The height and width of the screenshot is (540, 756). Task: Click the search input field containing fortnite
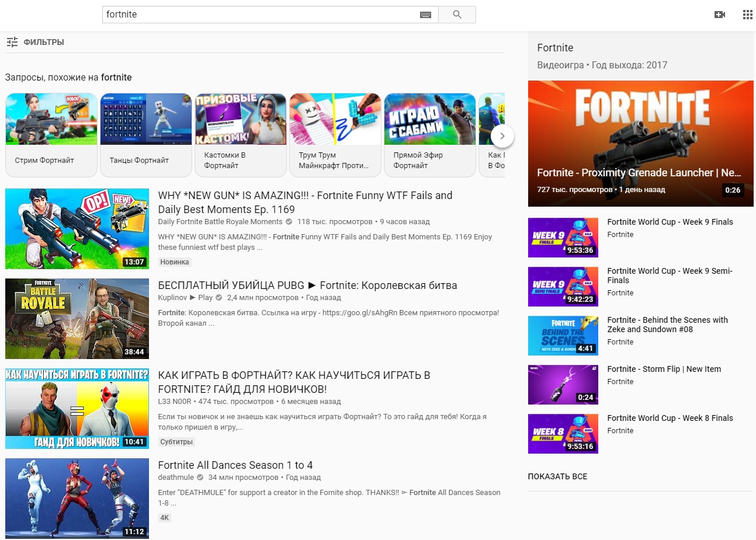(x=270, y=15)
